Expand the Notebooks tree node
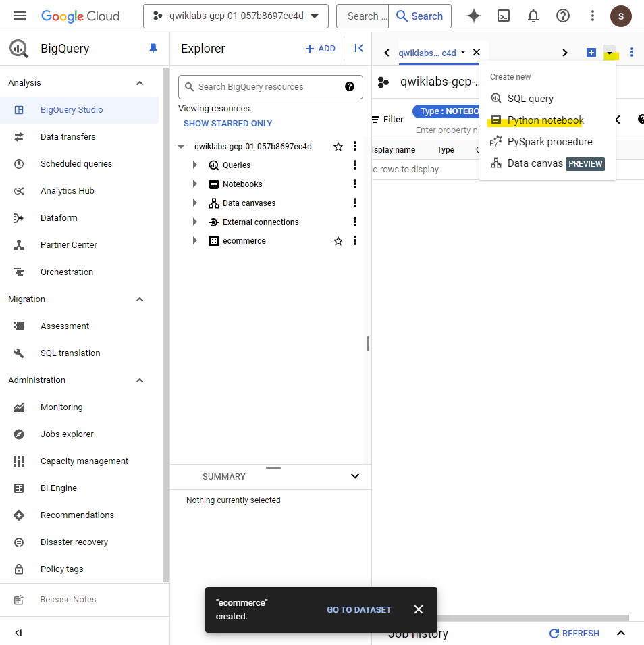 tap(195, 184)
